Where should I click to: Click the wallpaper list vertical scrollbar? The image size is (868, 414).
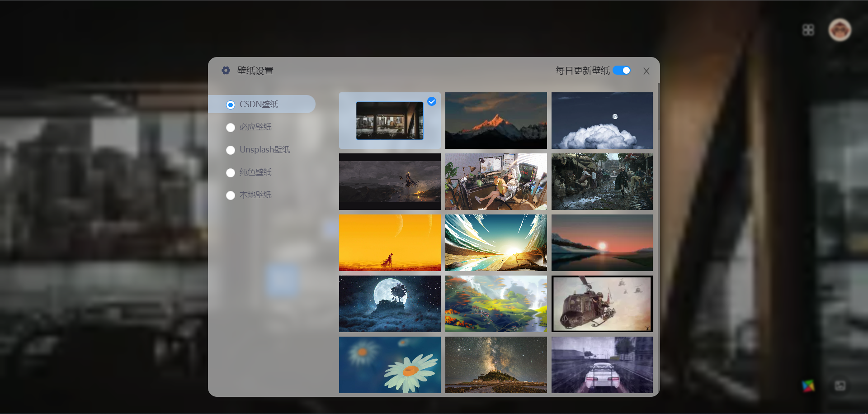point(659,106)
